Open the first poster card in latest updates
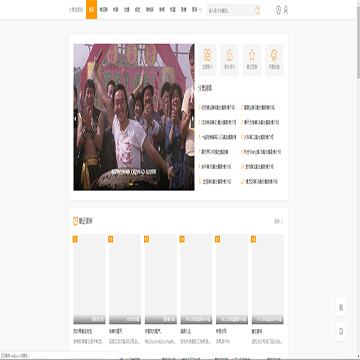This screenshot has width=360, height=360. [89, 279]
